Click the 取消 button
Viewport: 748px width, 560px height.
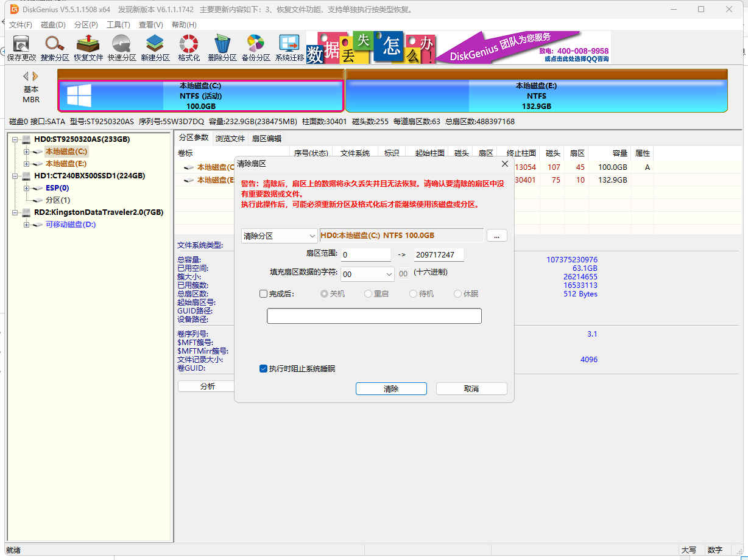tap(471, 389)
